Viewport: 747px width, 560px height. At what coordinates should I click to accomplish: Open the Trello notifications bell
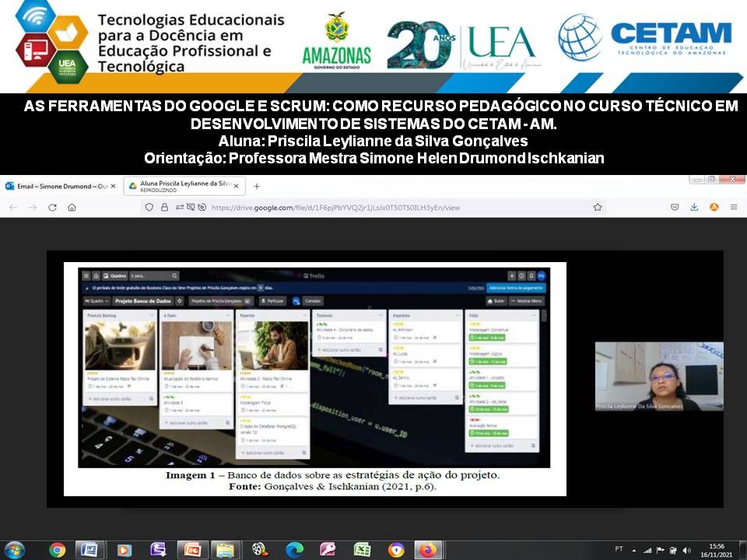[x=531, y=275]
